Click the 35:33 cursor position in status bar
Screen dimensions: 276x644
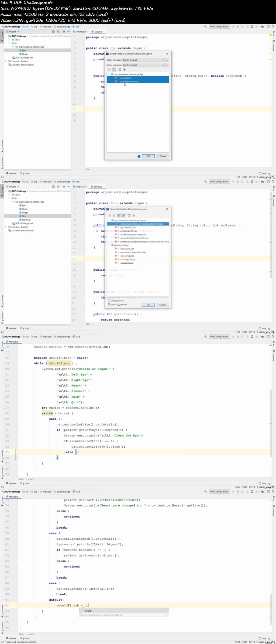pos(238,487)
